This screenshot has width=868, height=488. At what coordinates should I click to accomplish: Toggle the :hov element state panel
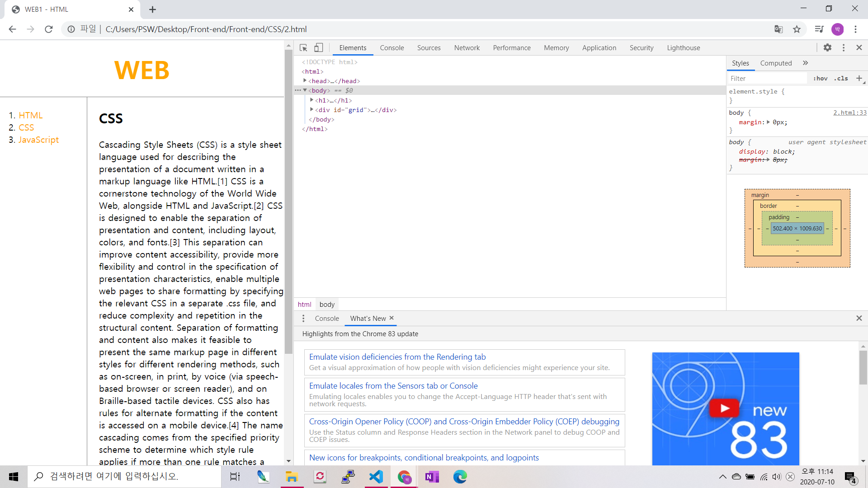820,78
